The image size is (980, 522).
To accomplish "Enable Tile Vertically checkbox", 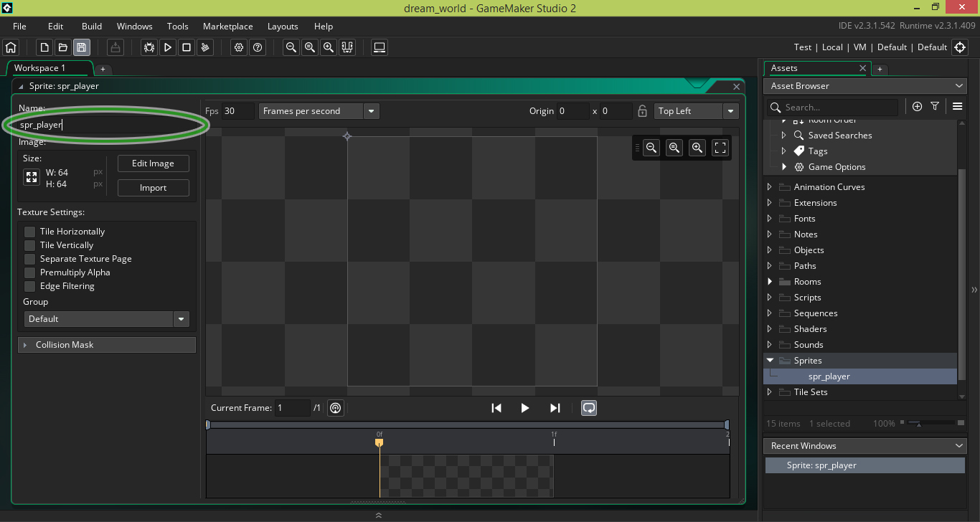I will coord(29,245).
